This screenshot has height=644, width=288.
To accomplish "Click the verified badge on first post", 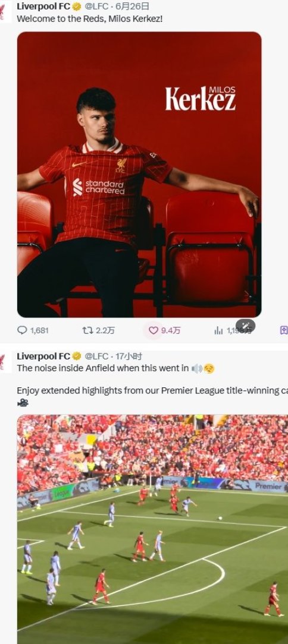I will click(x=77, y=6).
